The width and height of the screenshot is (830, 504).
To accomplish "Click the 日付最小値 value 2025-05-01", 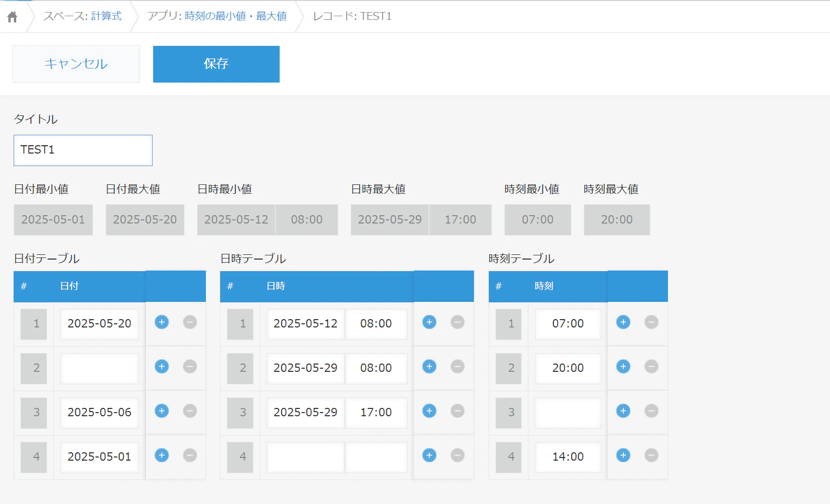I will [53, 220].
